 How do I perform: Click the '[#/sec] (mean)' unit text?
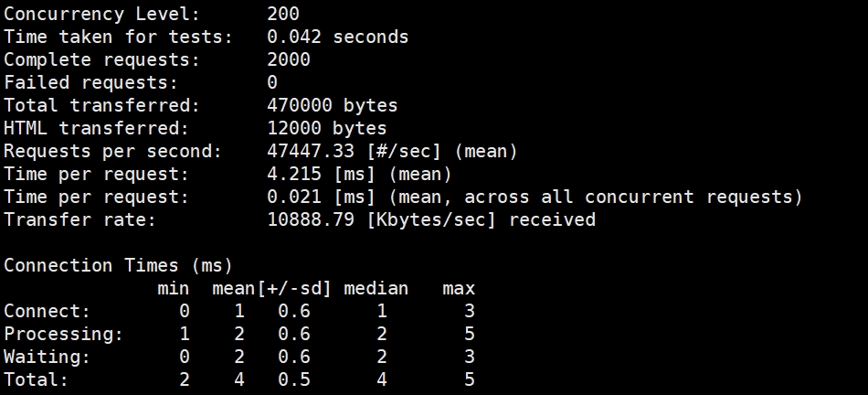pos(441,151)
